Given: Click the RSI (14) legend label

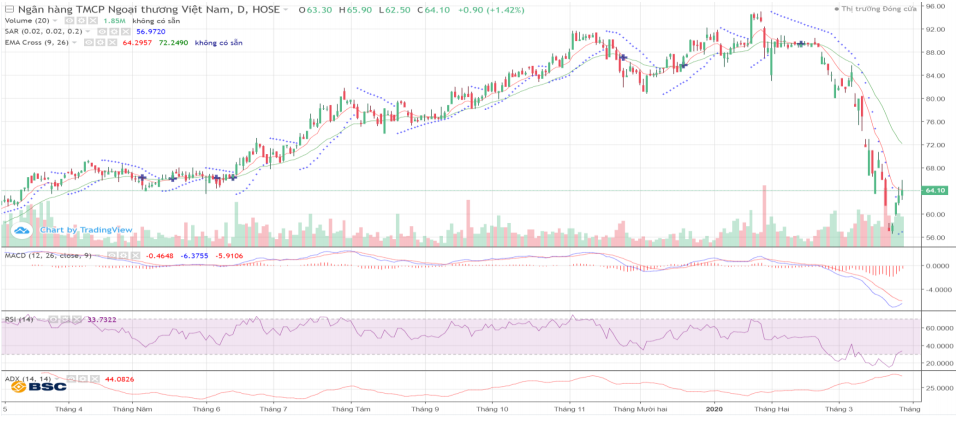Looking at the screenshot, I should (19, 319).
